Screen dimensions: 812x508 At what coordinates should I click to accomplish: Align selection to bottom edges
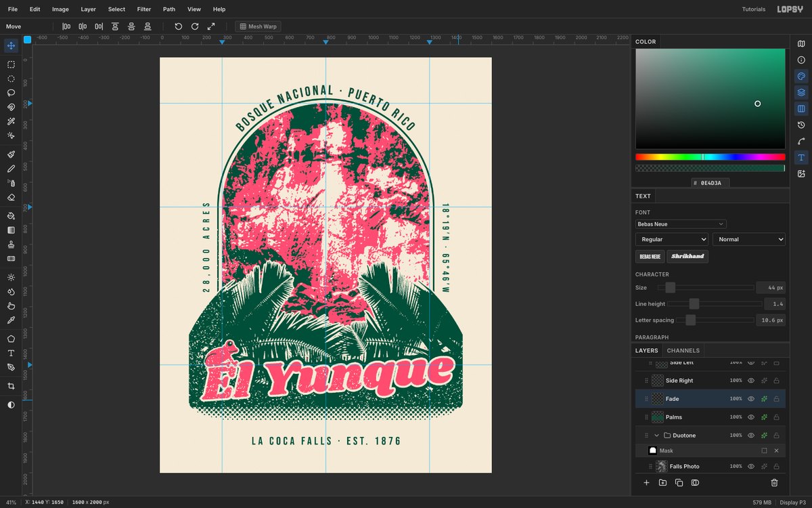[148, 26]
